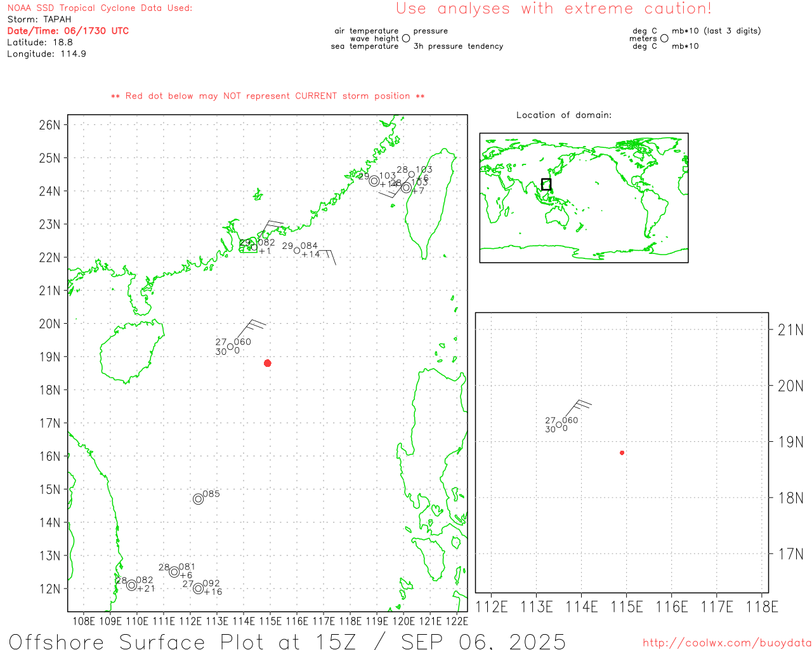Click the '115E' label on the zoomed inset
812x650 pixels.
pos(627,607)
